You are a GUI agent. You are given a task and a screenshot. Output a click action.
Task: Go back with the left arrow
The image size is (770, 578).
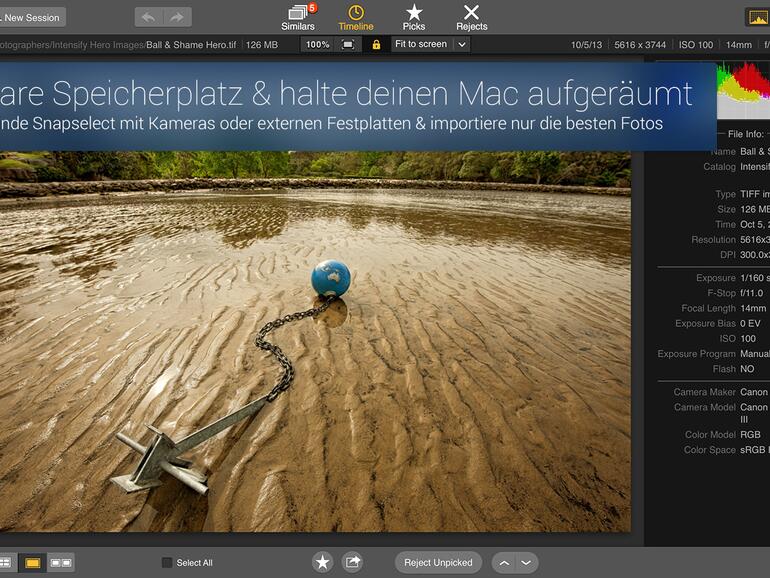pos(149,18)
